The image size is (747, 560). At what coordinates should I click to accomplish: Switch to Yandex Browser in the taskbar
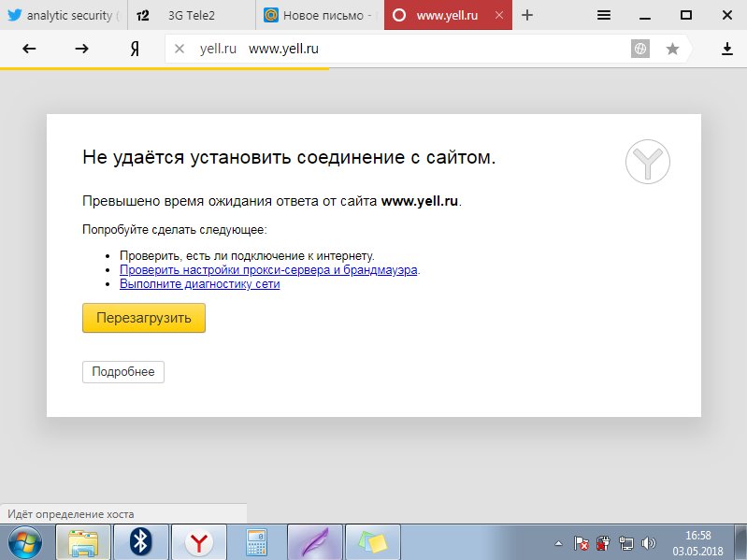[198, 542]
